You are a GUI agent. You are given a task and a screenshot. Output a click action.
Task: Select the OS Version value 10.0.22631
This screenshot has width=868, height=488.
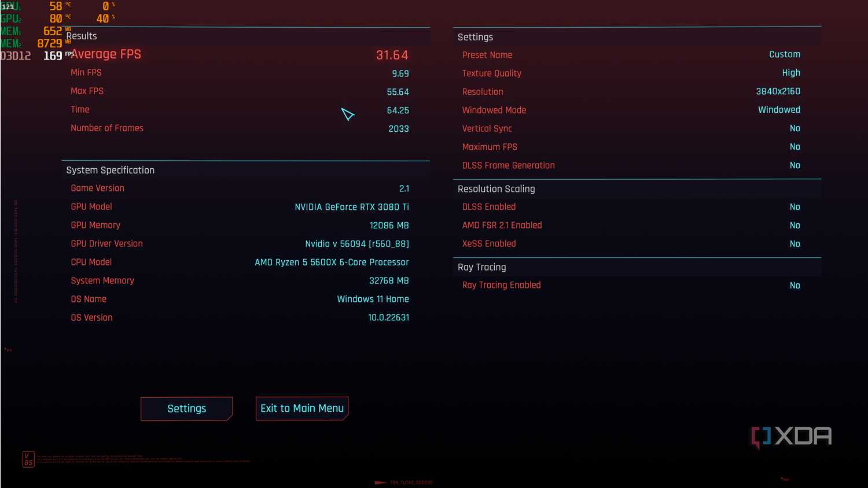point(389,318)
